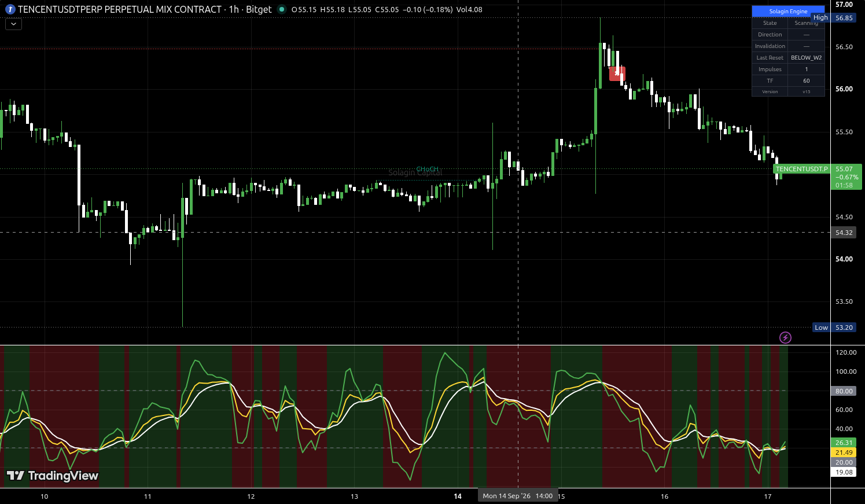
Task: Click the Scanning state value
Action: click(806, 23)
